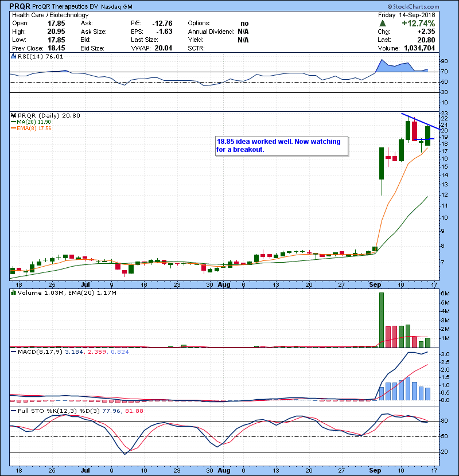Click the Full STO legend dash icon

coord(13,411)
